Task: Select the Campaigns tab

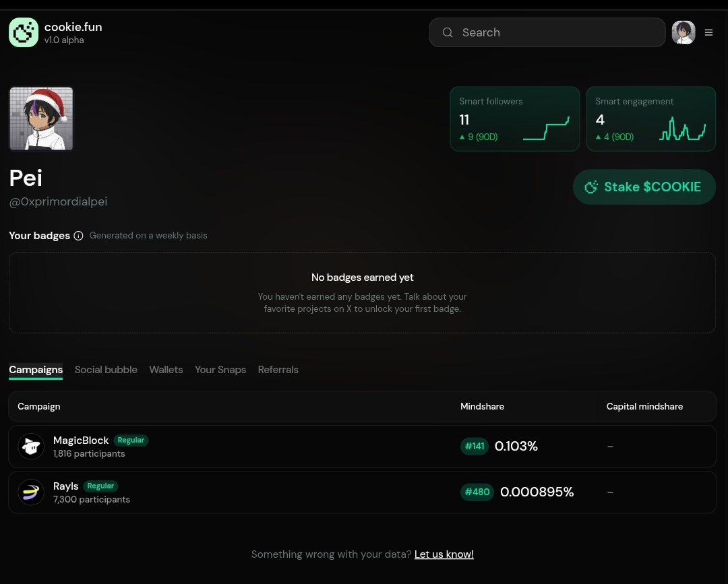Action: (x=36, y=370)
